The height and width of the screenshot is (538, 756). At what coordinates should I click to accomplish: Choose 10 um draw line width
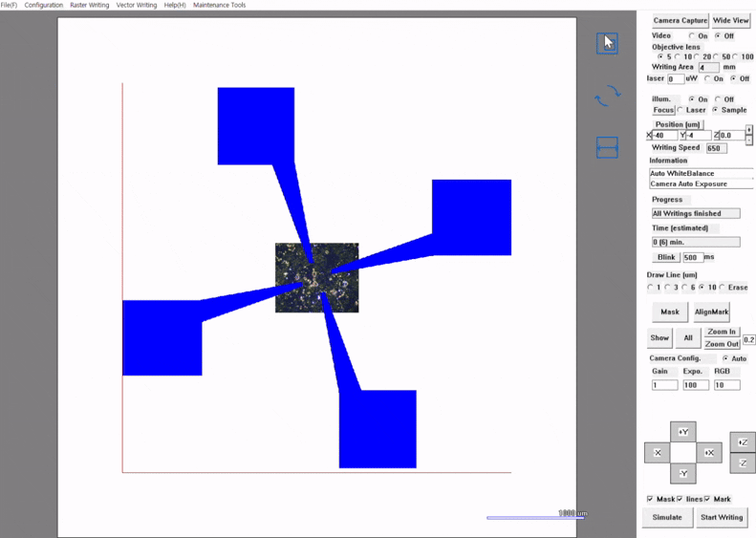702,288
